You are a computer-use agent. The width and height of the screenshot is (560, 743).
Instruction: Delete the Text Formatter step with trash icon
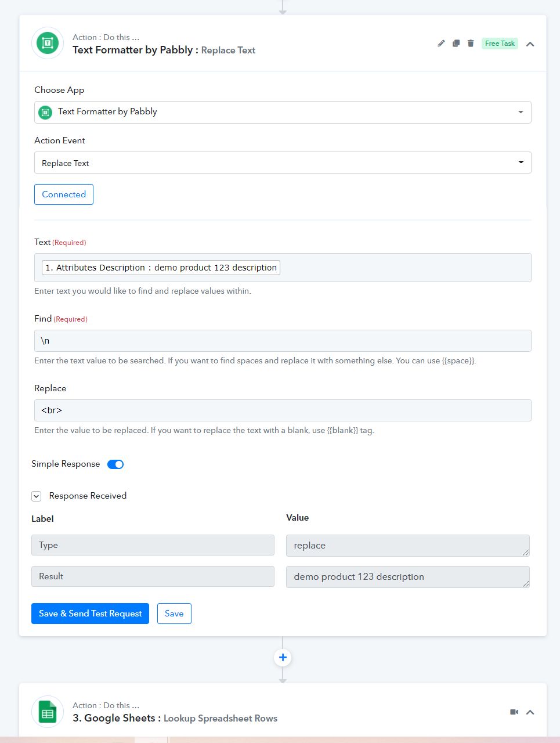pos(471,44)
